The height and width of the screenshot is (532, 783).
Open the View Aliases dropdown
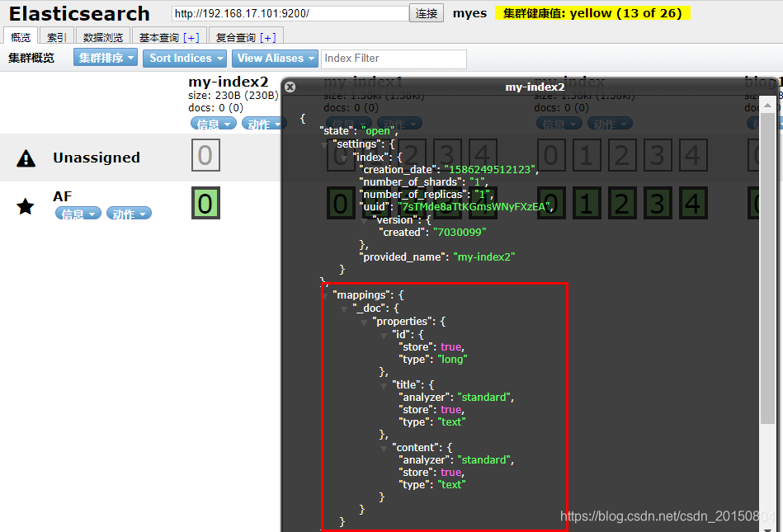(275, 58)
